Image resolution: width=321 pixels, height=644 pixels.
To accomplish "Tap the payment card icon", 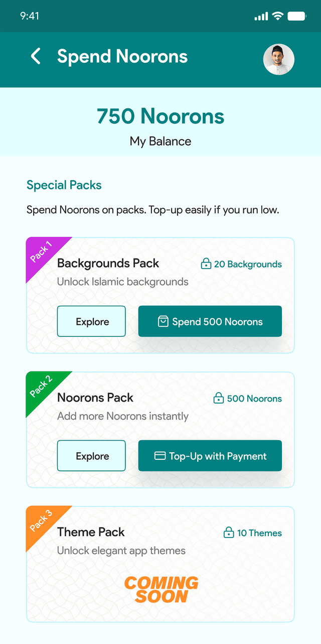I will pyautogui.click(x=160, y=456).
